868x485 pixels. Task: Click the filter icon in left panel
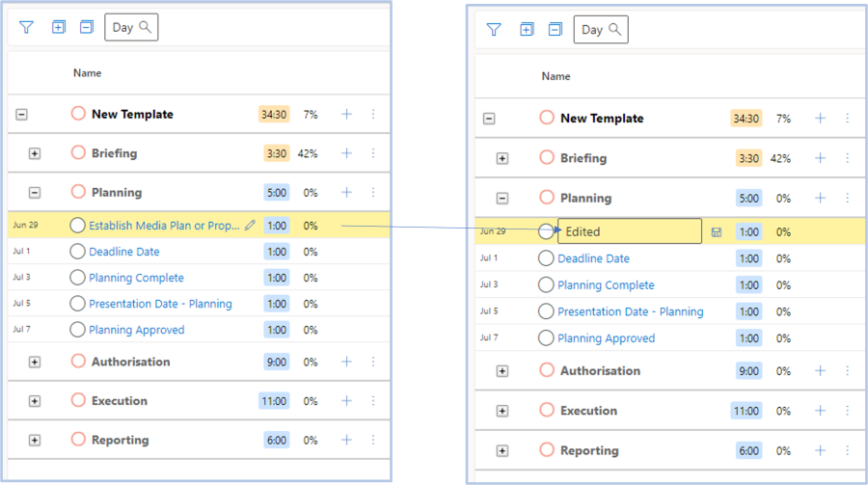(26, 27)
